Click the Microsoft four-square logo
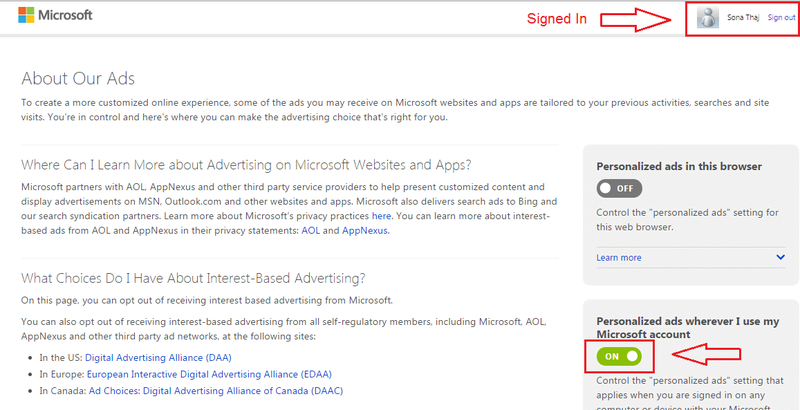This screenshot has height=410, width=800. coord(26,15)
